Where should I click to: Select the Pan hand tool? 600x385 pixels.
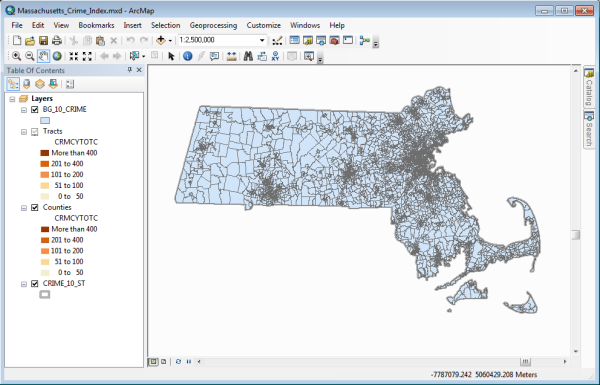point(43,56)
